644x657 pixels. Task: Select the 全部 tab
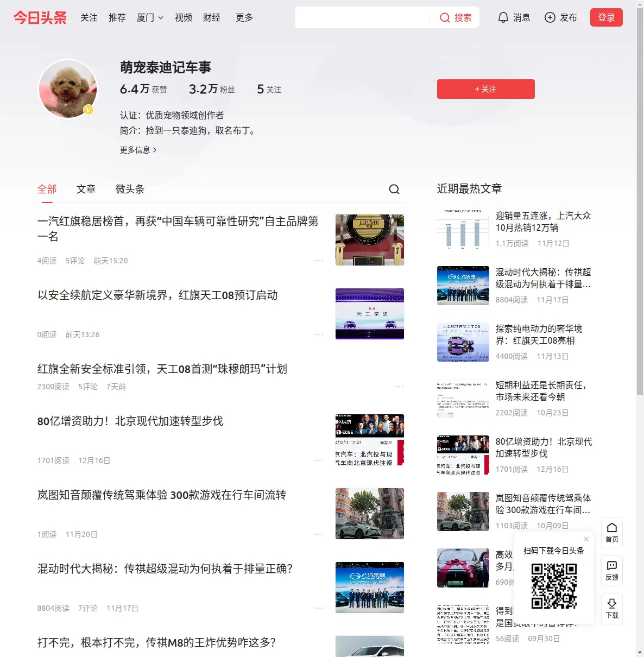tap(47, 189)
